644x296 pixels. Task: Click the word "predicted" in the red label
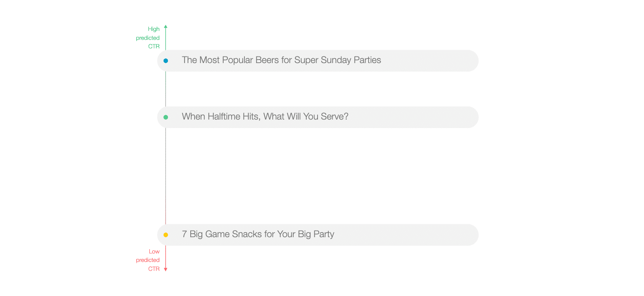pyautogui.click(x=148, y=260)
